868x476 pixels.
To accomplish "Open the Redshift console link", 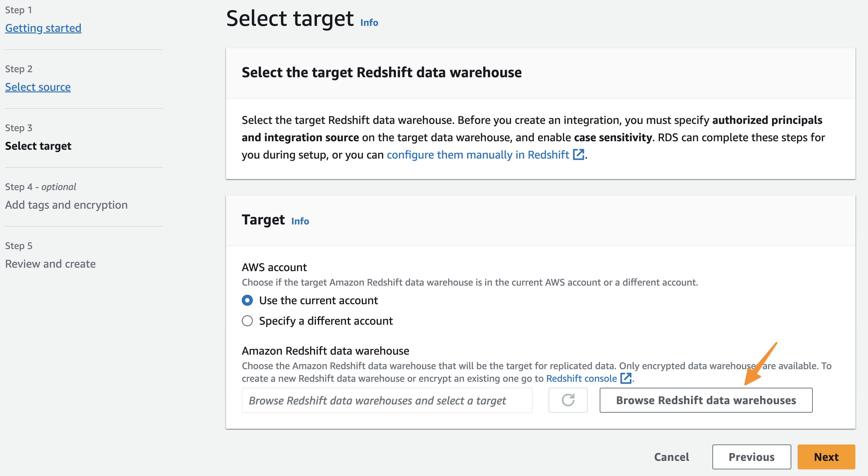I will point(581,378).
